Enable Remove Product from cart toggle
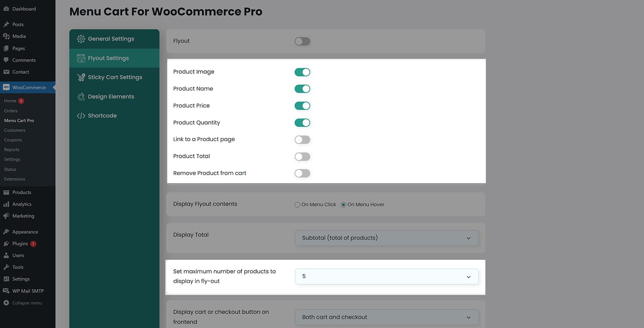The image size is (644, 328). (302, 173)
